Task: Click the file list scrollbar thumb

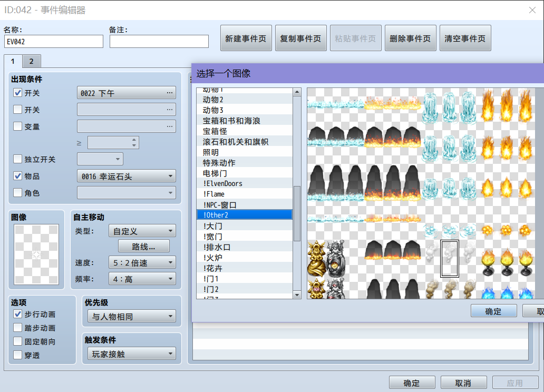Action: (297, 213)
